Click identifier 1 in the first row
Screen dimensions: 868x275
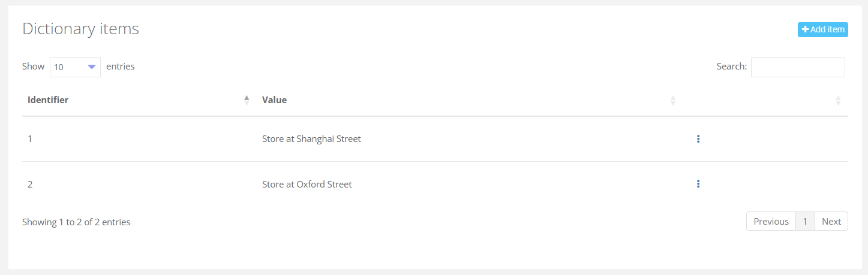[x=30, y=139]
